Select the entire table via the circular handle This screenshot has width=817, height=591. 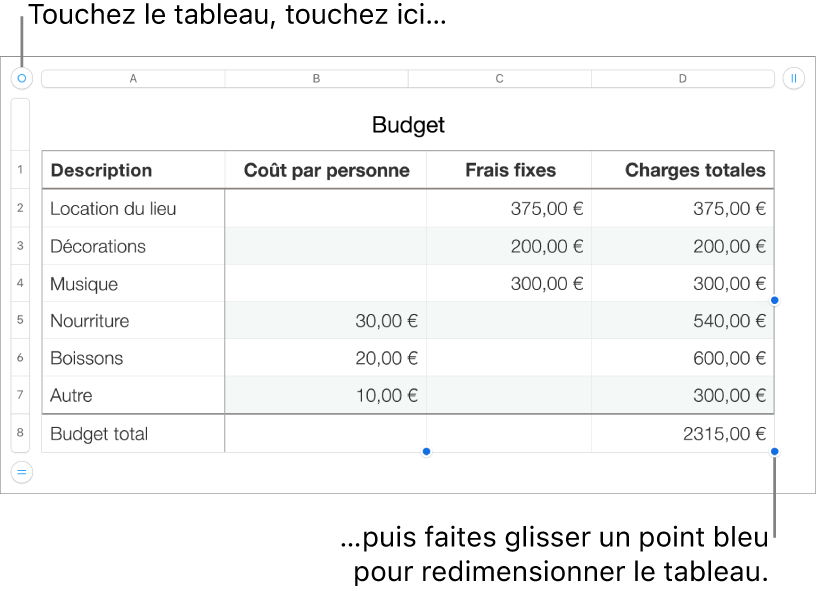pyautogui.click(x=20, y=78)
